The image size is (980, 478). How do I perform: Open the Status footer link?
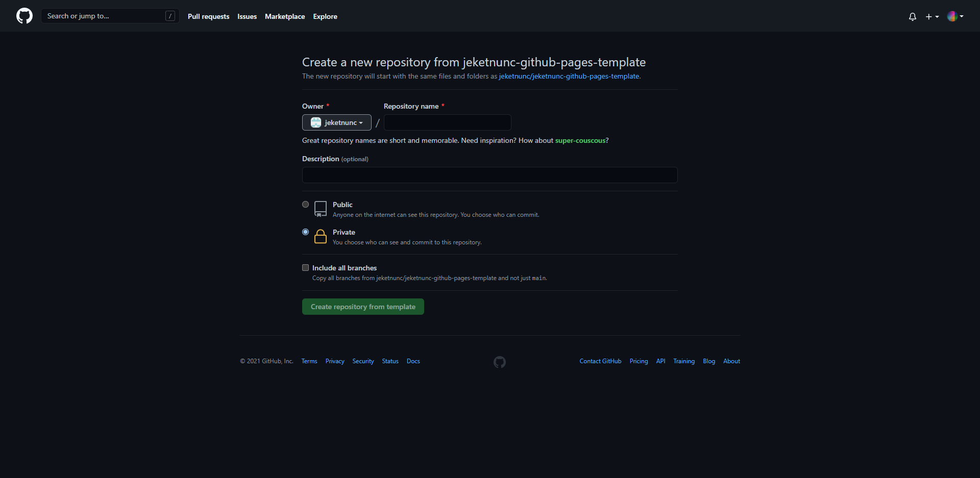390,361
